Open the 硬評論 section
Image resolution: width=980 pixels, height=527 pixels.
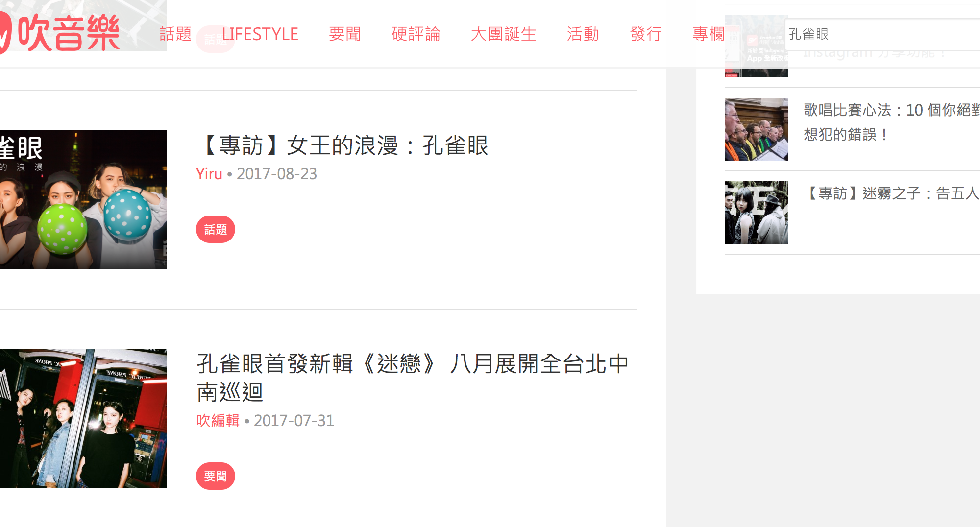(416, 34)
